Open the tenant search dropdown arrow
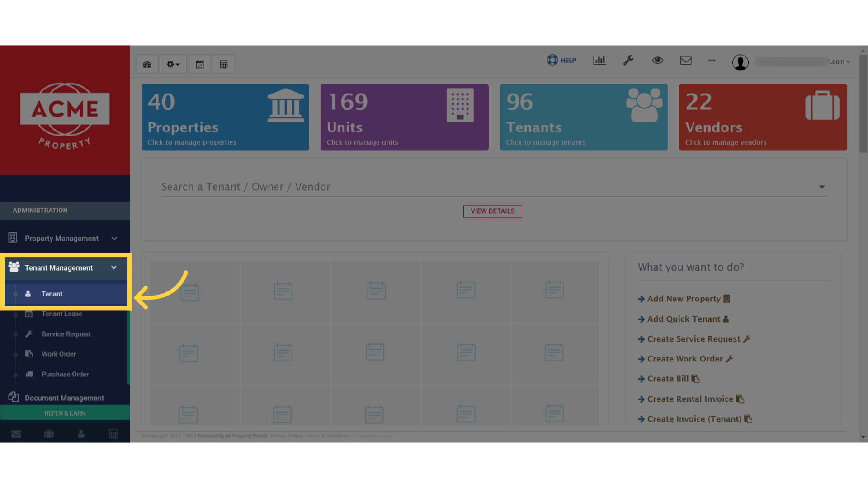Screen dimensions: 868x488 (821, 187)
